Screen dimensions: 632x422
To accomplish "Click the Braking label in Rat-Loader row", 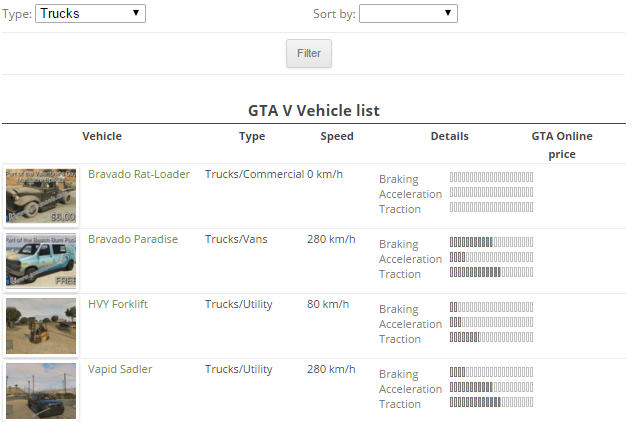I will point(399,179).
